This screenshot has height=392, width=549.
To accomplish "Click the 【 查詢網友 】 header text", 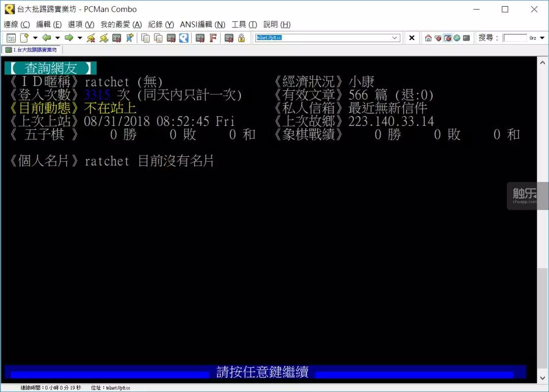I will coord(50,68).
